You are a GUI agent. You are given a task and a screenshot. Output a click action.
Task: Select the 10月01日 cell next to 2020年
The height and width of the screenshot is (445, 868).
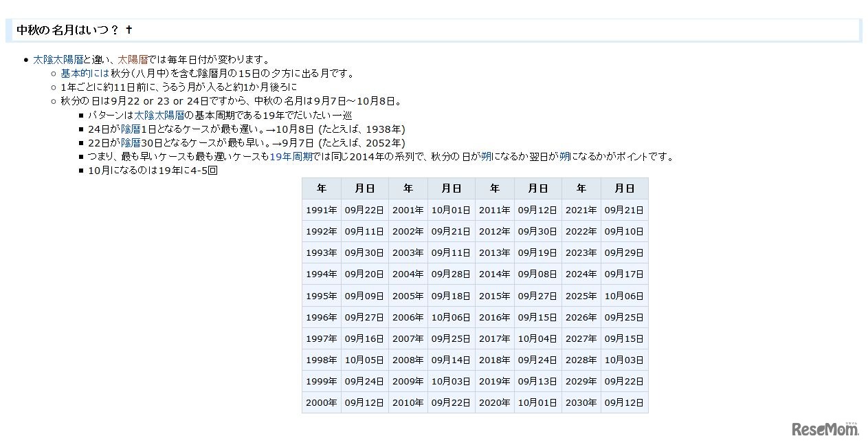click(537, 402)
